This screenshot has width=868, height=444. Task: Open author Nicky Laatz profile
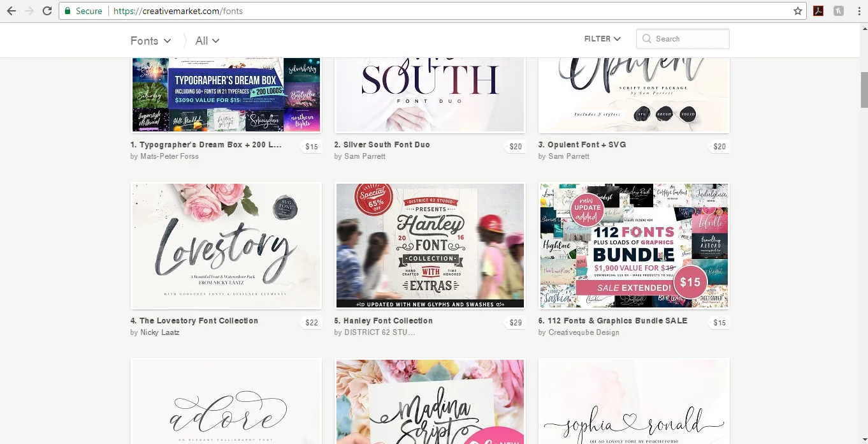(x=160, y=332)
